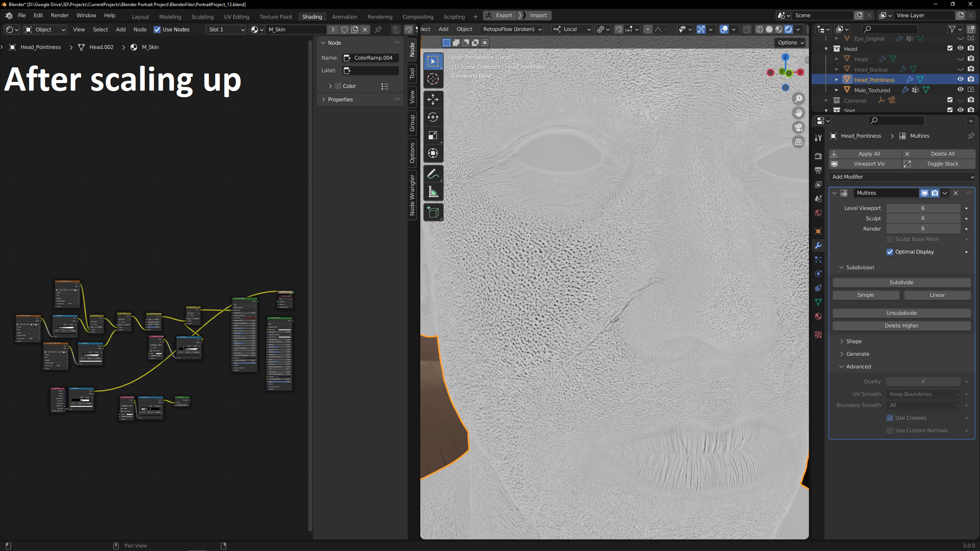Viewport: 980px width, 551px height.
Task: Select the Measure ruler tool
Action: [433, 192]
